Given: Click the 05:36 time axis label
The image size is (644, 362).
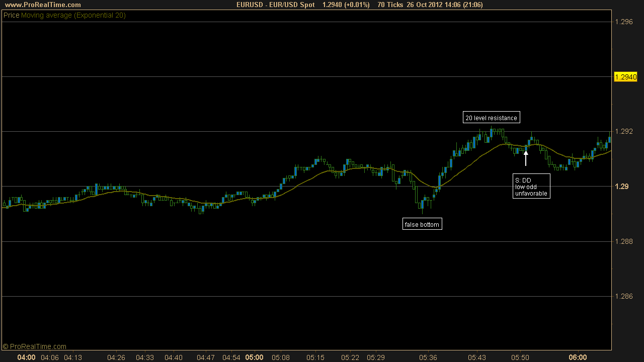Looking at the screenshot, I should coord(427,357).
